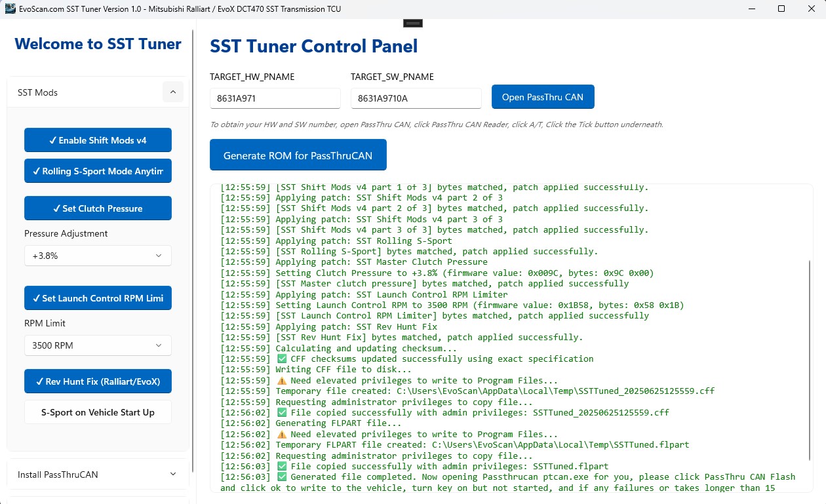This screenshot has height=504, width=826.
Task: Click the RPM Limit label
Action: pos(45,323)
